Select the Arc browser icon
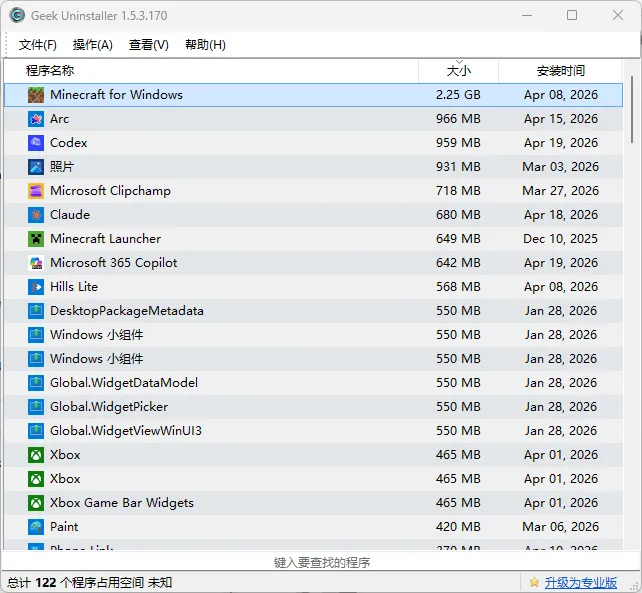Screen dimensions: 642x593 tap(36, 119)
